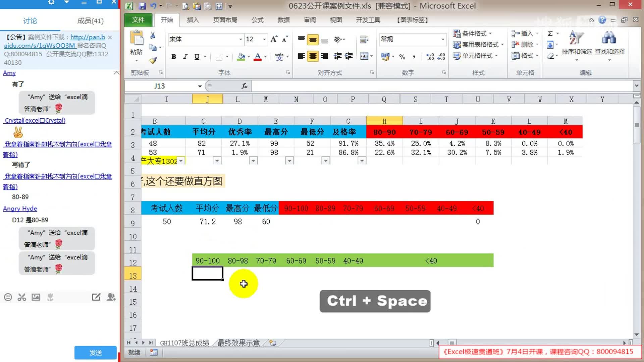The image size is (644, 362).
Task: Click inside the formula bar
Action: pos(436,86)
